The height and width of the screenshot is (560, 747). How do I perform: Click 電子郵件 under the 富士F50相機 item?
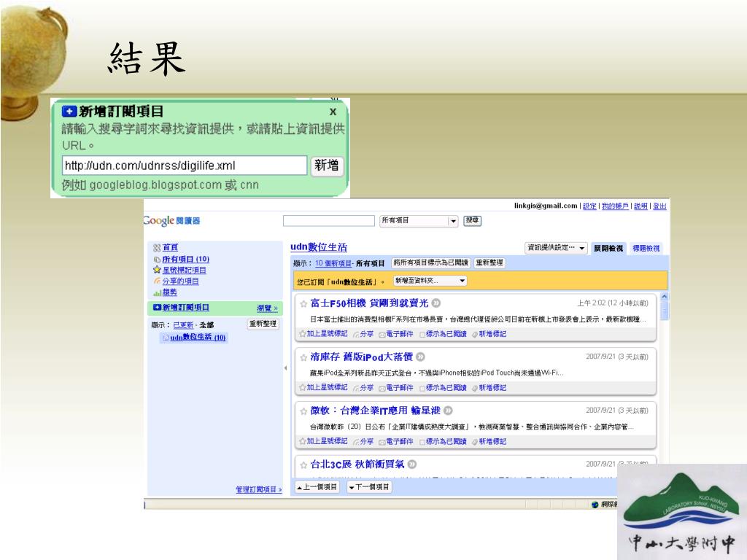[396, 334]
